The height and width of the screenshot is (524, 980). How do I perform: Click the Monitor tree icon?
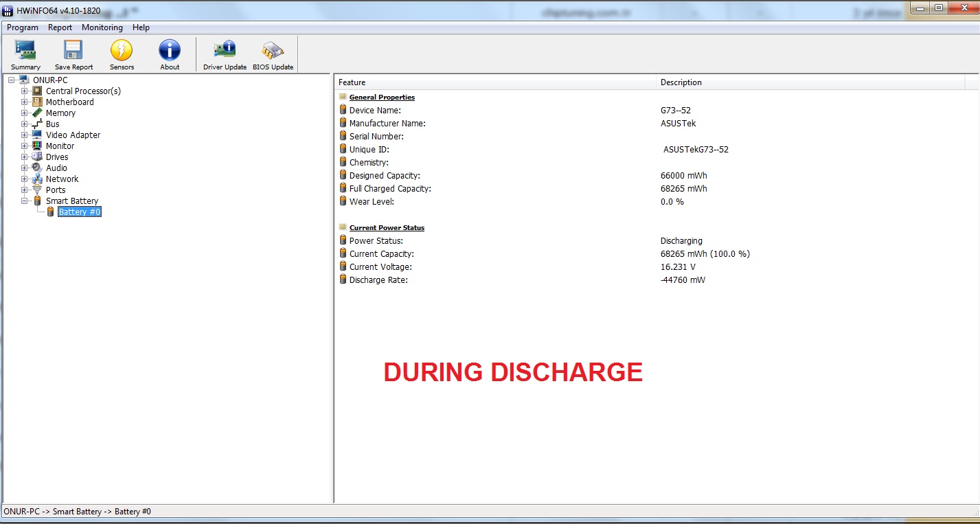point(37,146)
